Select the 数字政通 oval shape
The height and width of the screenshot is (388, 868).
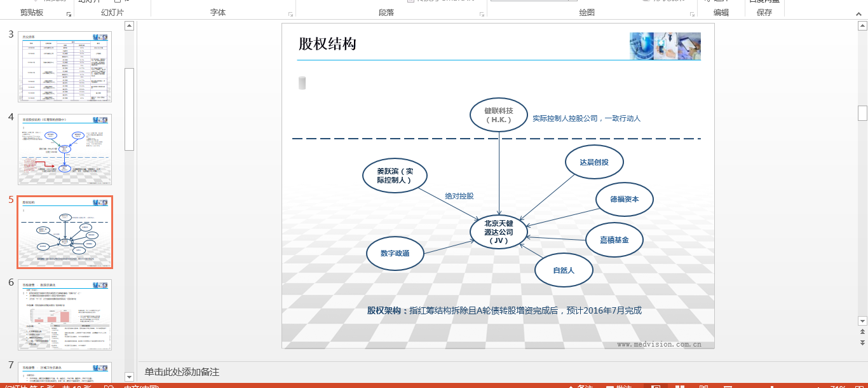(395, 253)
